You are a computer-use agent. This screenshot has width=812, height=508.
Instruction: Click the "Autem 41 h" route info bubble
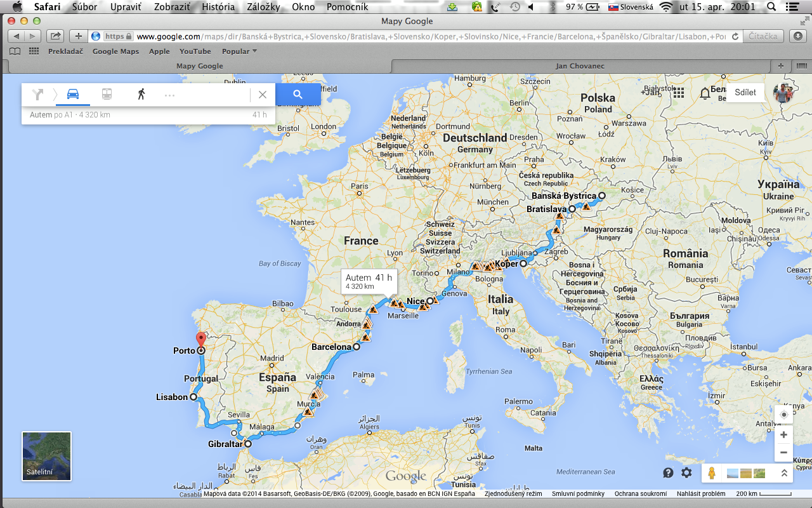click(x=369, y=281)
